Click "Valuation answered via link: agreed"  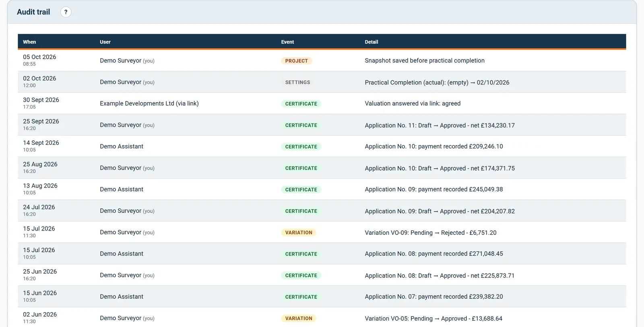pos(413,103)
